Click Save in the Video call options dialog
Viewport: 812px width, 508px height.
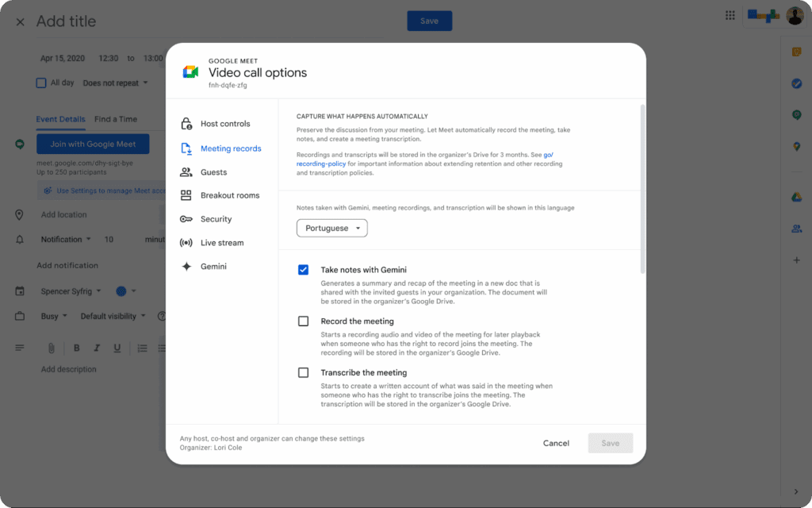tap(611, 443)
